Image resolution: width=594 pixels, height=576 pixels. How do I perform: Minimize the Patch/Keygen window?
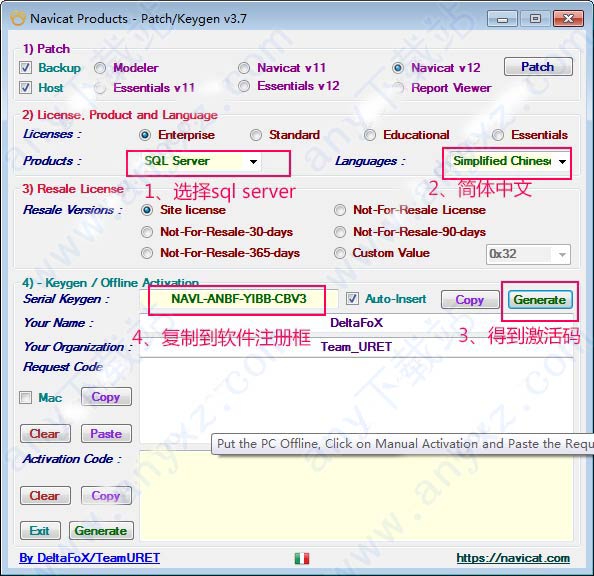[502, 19]
